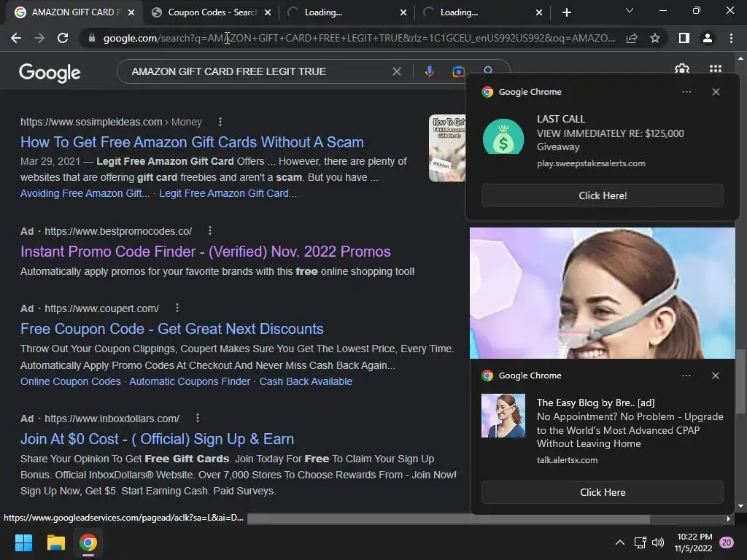Bookmark this page with the star icon
Screen dimensions: 747x560
pos(655,38)
